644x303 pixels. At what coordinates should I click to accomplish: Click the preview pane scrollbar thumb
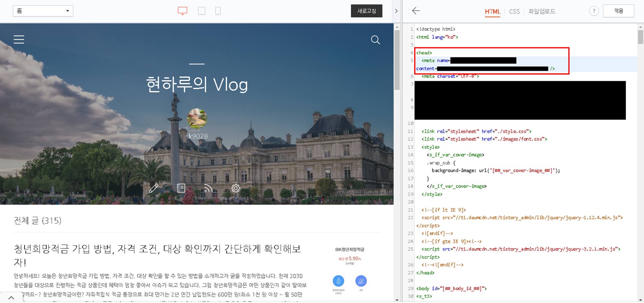point(397,60)
